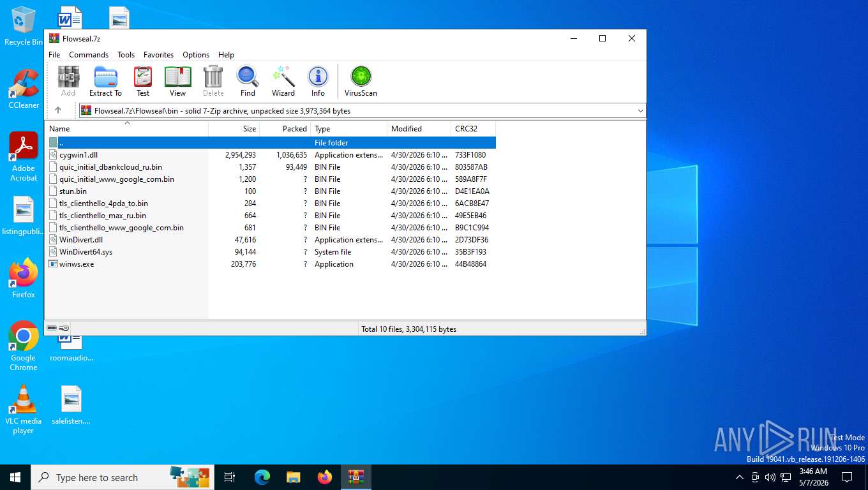Click the Add toolbar icon
868x490 pixels.
pos(68,81)
